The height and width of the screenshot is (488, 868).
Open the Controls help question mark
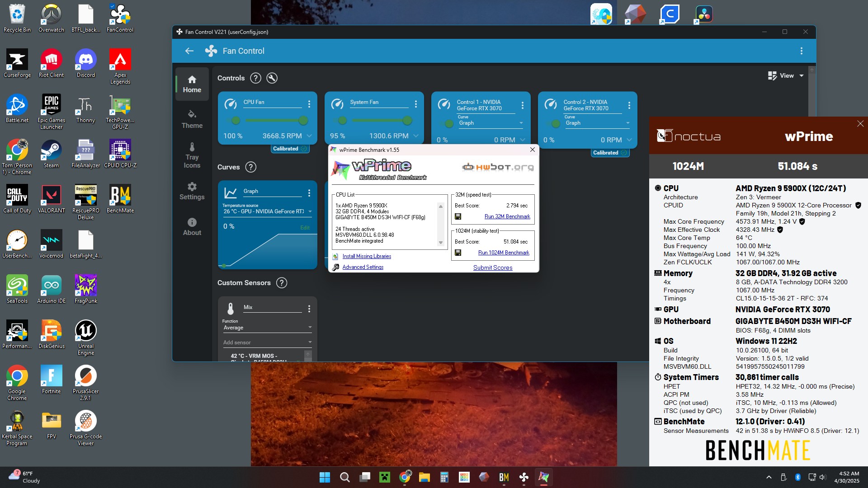coord(255,78)
